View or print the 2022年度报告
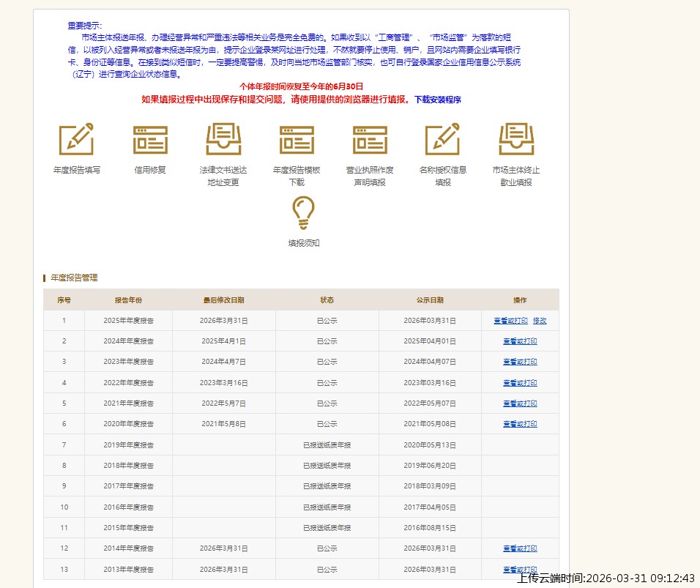700x588 pixels. point(520,383)
